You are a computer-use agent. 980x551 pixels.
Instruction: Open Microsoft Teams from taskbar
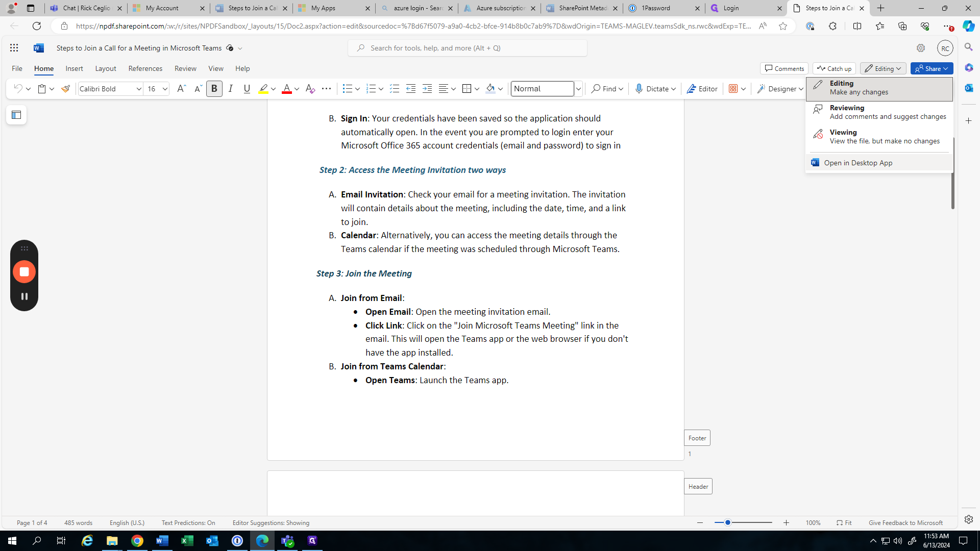click(287, 541)
